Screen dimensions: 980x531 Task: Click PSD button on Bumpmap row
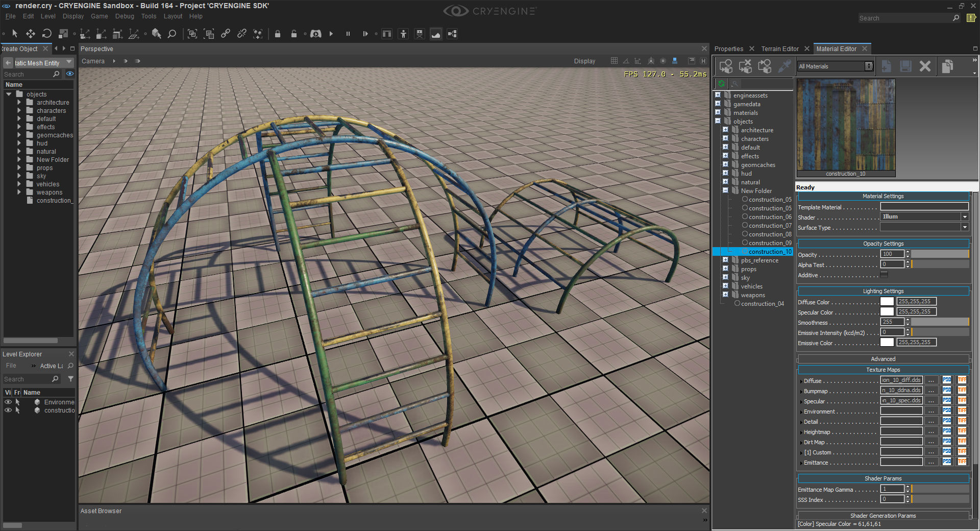tap(947, 390)
